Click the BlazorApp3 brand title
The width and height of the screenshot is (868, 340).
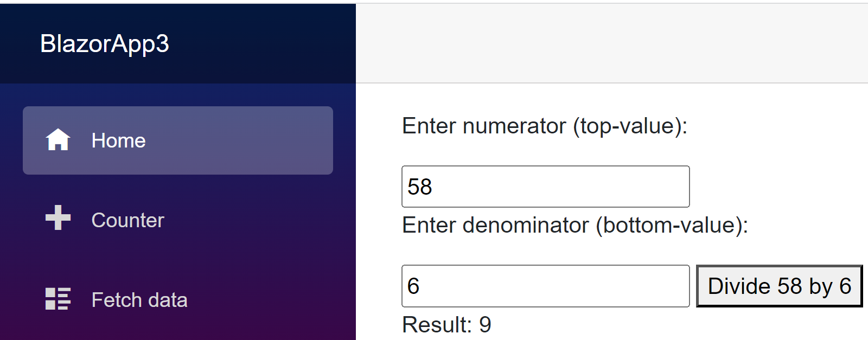(105, 44)
